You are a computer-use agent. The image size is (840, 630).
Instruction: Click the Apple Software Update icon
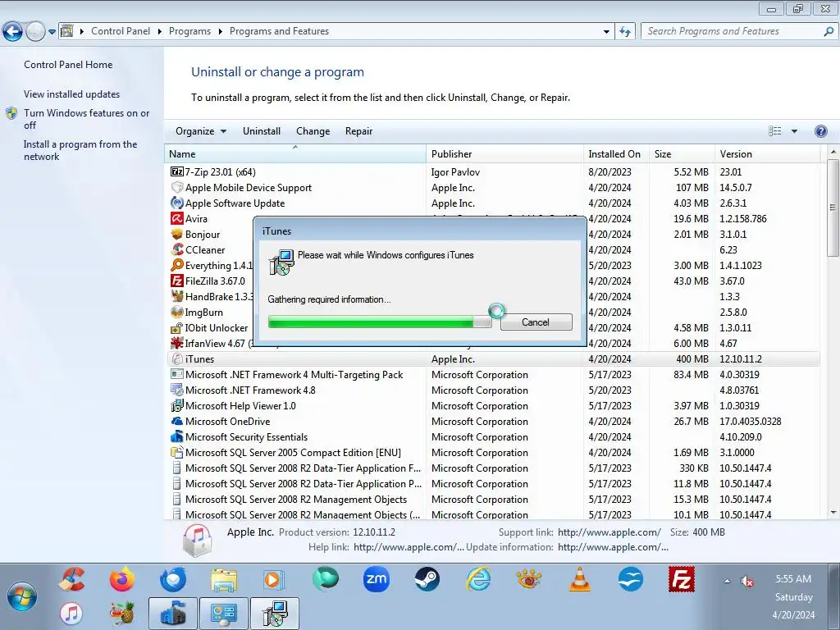pyautogui.click(x=177, y=203)
